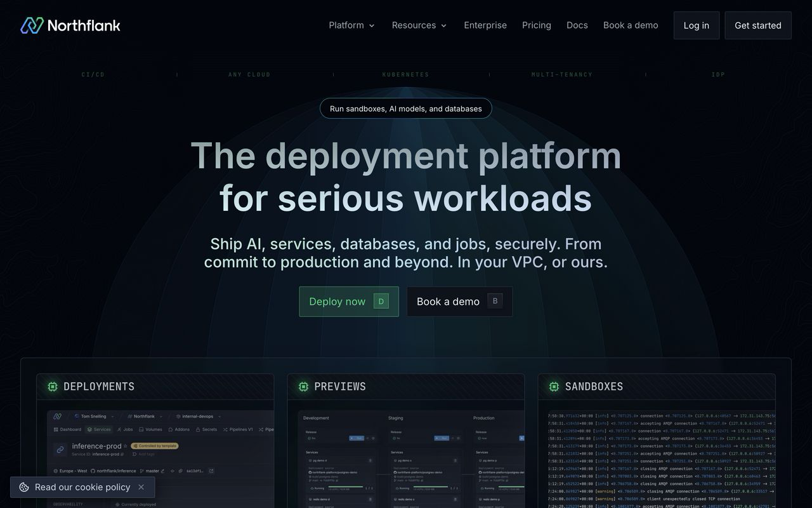
Task: Click the sandbox logs terminal thumbnail
Action: [x=662, y=458]
